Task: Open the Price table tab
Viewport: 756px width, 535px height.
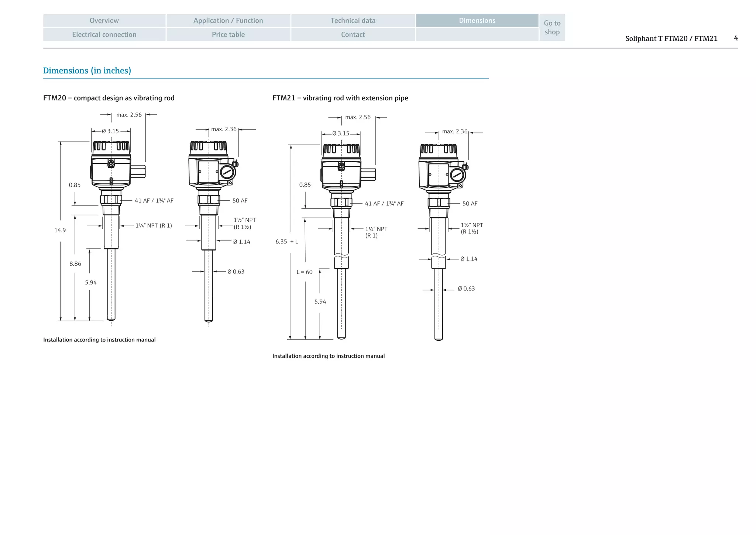Action: tap(228, 34)
